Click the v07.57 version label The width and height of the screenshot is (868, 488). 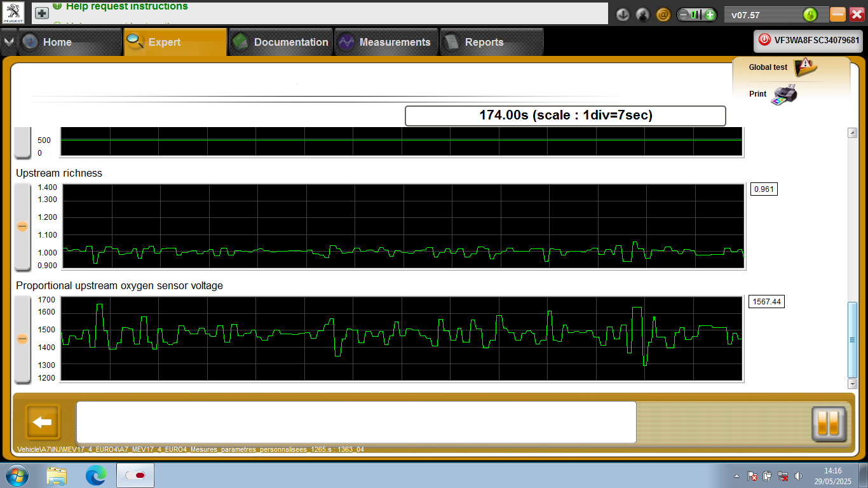pos(746,15)
